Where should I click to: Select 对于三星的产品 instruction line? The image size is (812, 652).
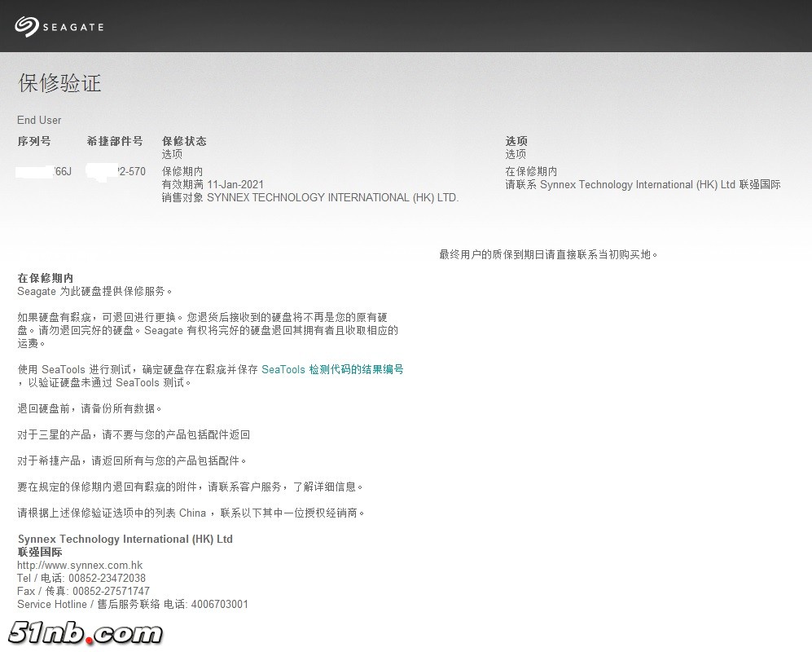pos(134,434)
